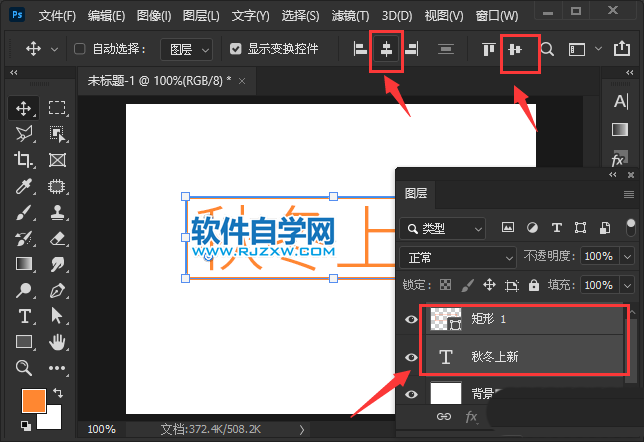Choose the Polygonal Lasso tool
Image resolution: width=644 pixels, height=442 pixels.
click(x=23, y=134)
